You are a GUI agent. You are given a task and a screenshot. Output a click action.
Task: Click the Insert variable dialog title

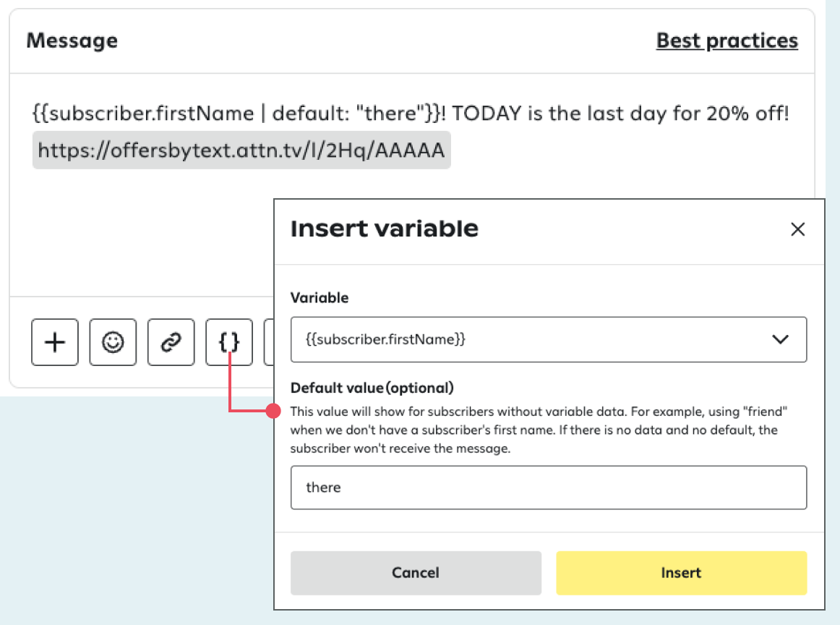[383, 229]
